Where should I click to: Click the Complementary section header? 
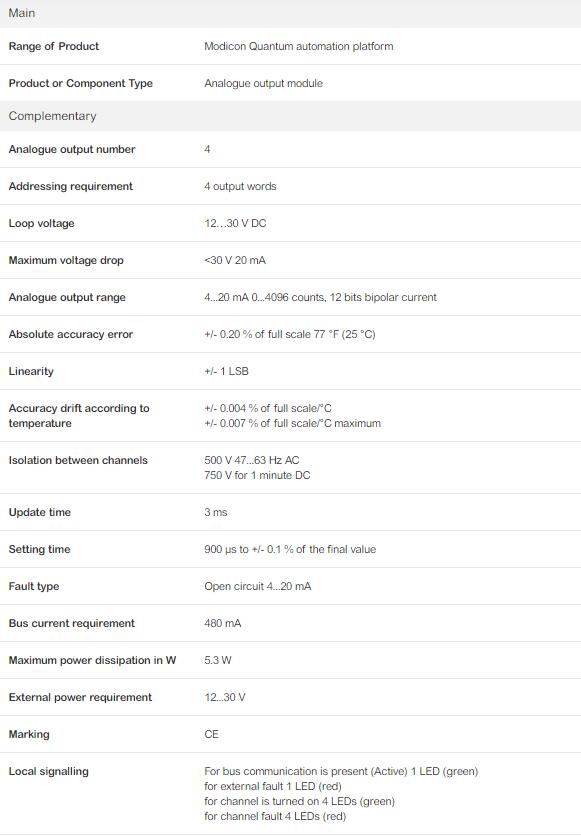tap(290, 116)
